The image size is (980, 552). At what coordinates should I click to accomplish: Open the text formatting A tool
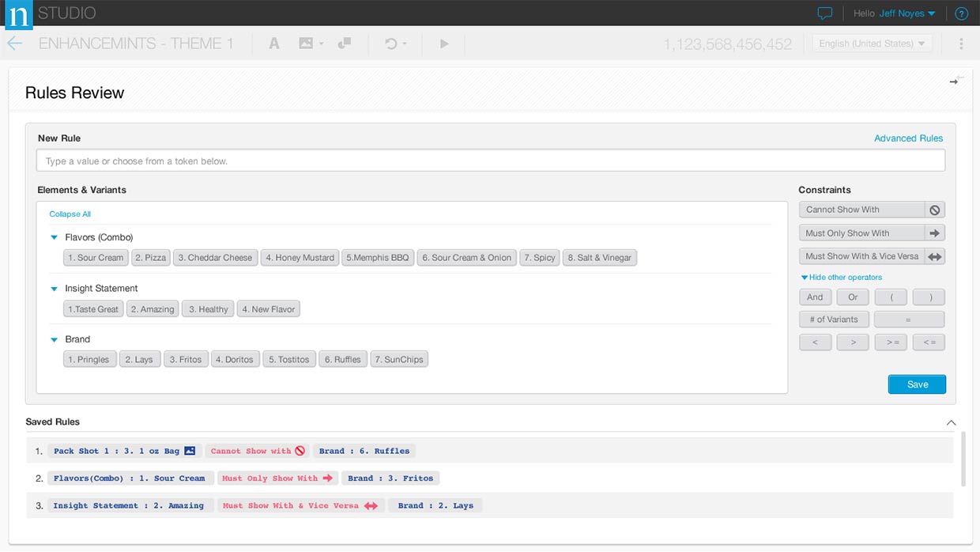274,43
